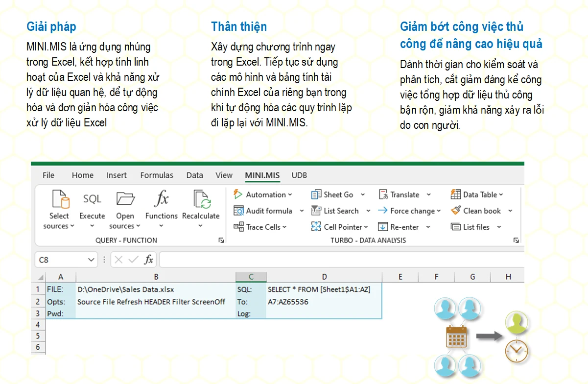
Task: Switch to the MINI.MIS tab
Action: [x=262, y=175]
